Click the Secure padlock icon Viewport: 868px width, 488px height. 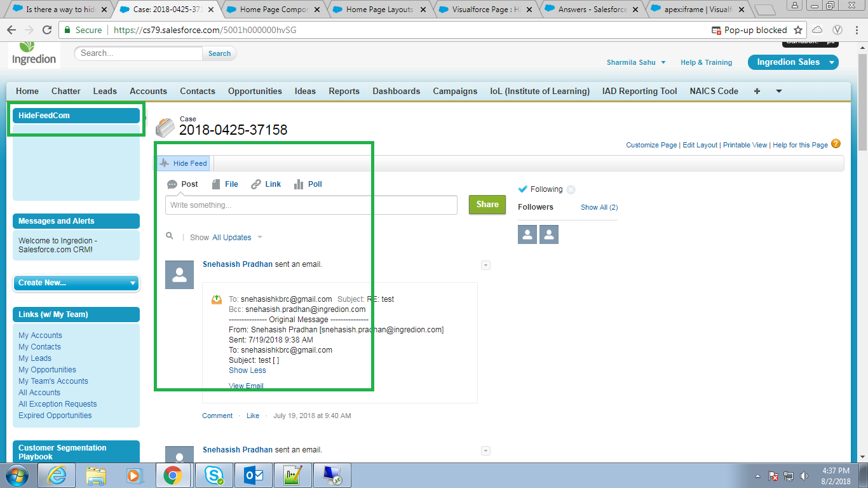coord(69,30)
